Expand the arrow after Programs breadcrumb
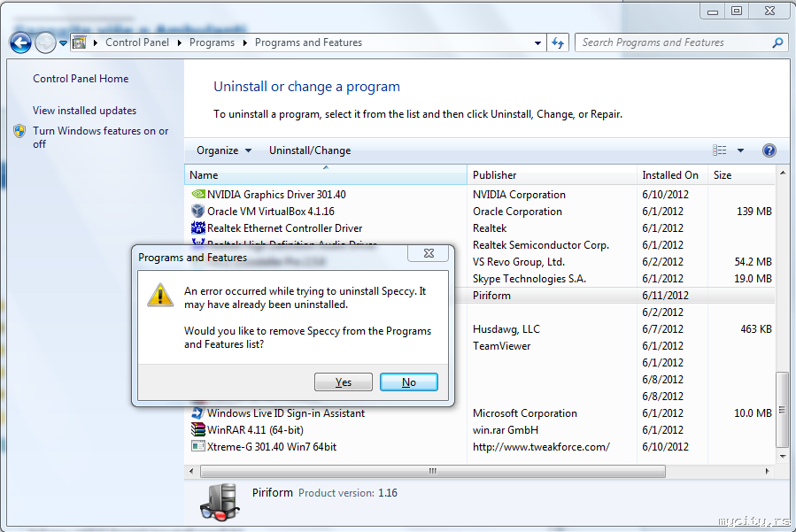Screen dimensions: 796x532 (245, 43)
